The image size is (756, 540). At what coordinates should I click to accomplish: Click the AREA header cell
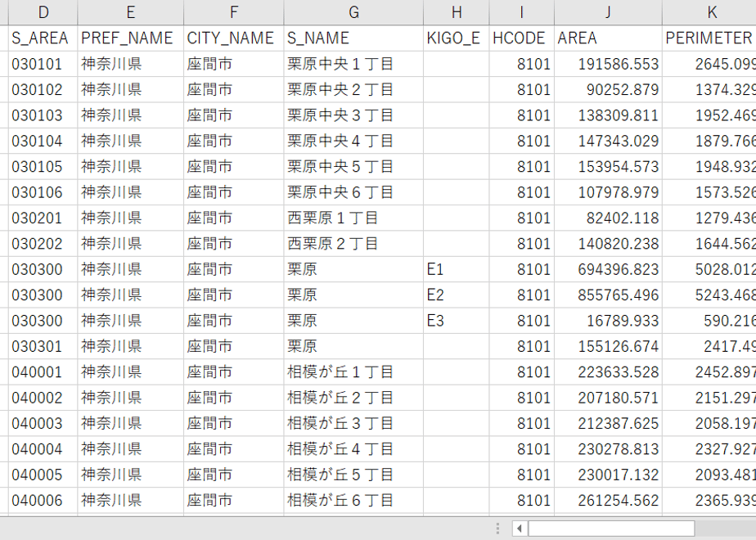coord(609,38)
